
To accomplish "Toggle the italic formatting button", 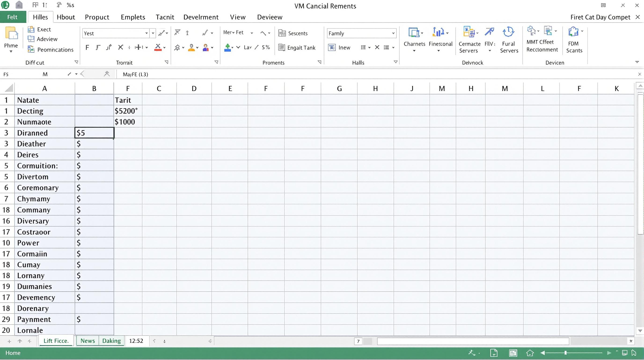I will [98, 47].
